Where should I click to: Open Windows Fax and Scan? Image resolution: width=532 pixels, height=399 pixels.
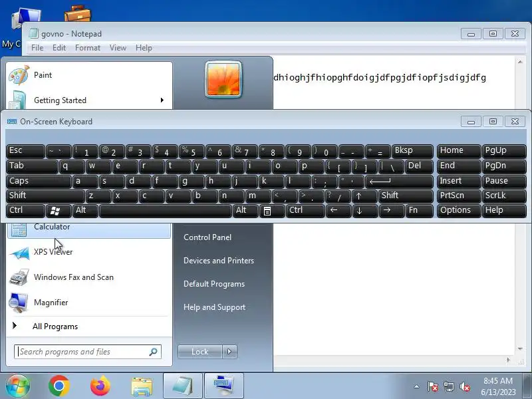89,277
